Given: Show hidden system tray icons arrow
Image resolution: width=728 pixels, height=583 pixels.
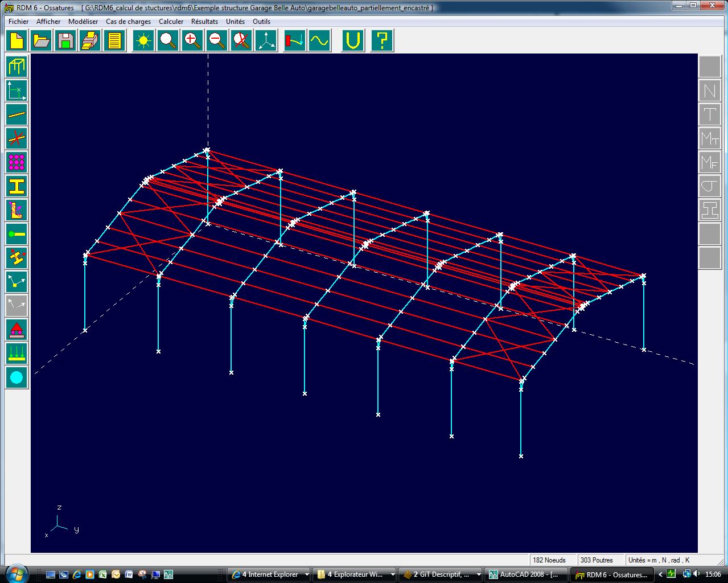Looking at the screenshot, I should 661,574.
